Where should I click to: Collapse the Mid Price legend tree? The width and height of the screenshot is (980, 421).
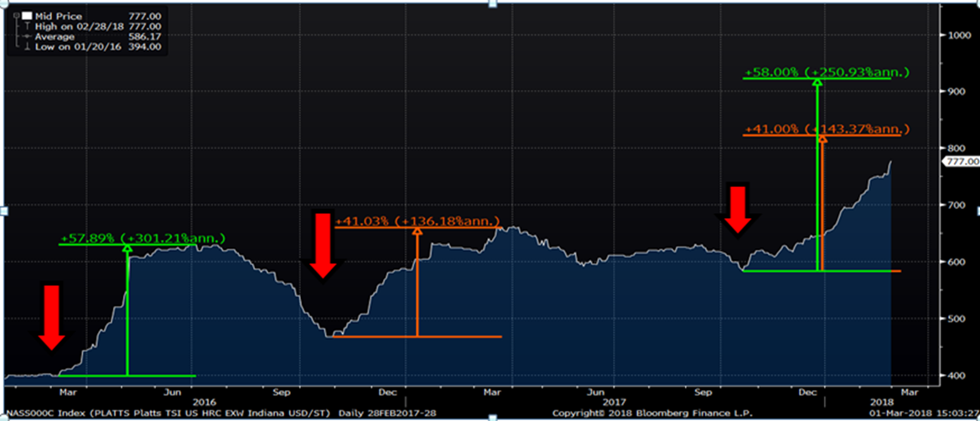(x=17, y=16)
